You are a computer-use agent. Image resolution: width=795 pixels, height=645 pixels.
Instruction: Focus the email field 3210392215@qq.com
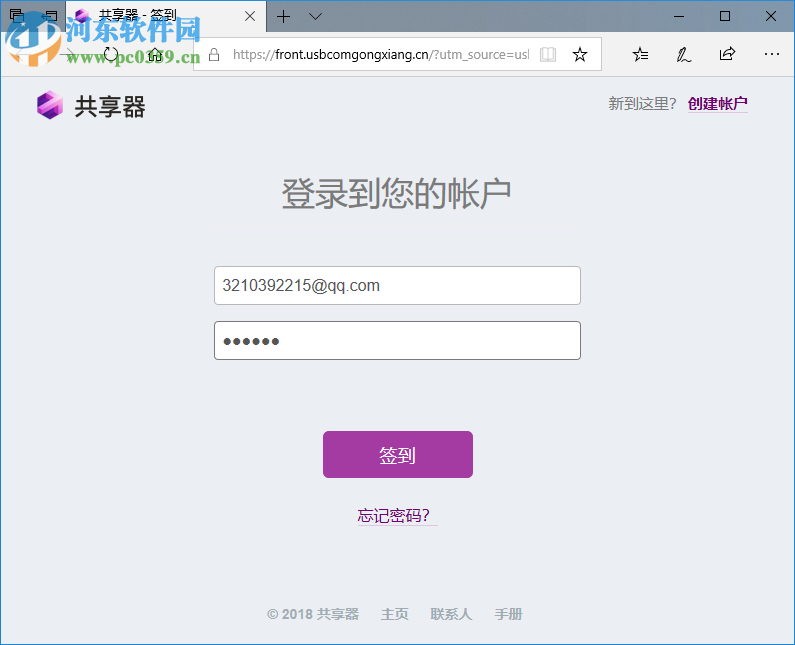397,285
